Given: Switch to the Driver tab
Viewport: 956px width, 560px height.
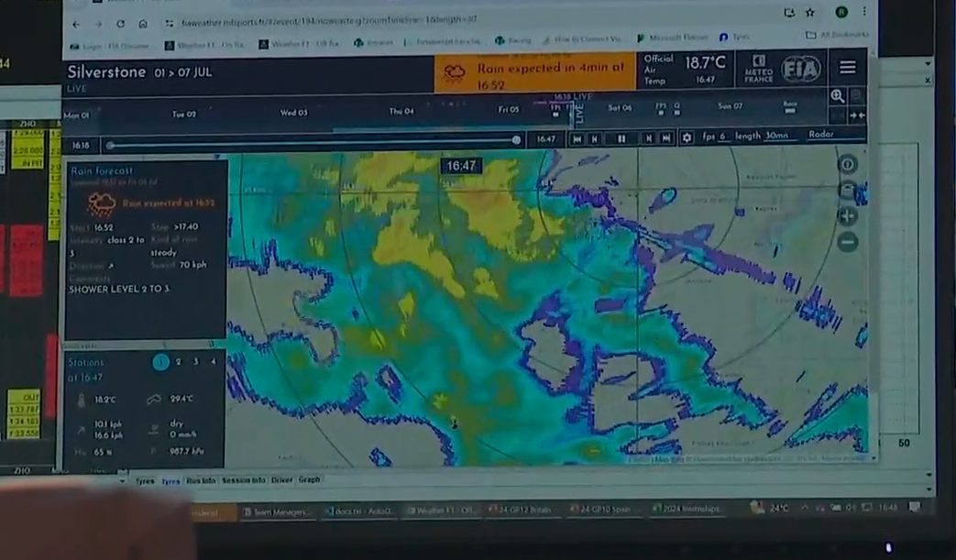Looking at the screenshot, I should (x=281, y=480).
